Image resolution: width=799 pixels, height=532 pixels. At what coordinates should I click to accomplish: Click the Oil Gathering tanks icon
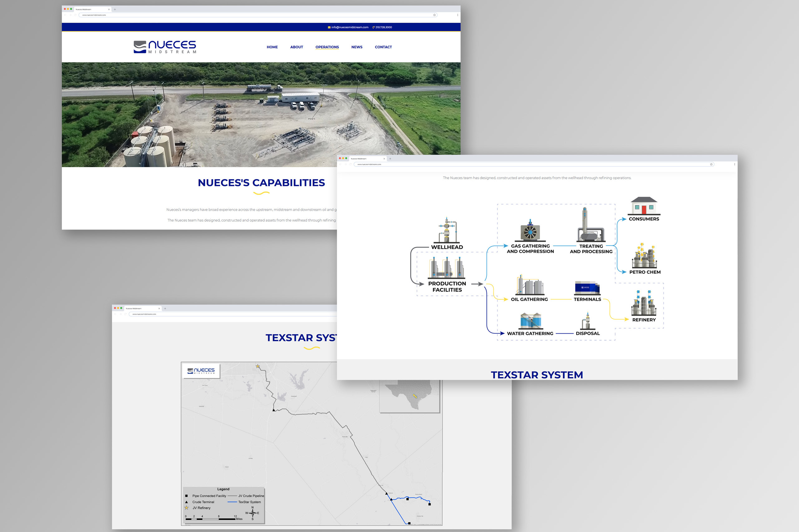point(530,285)
